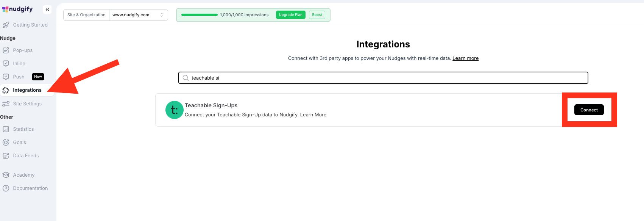644x221 pixels.
Task: Click the search magnifier icon
Action: click(186, 78)
